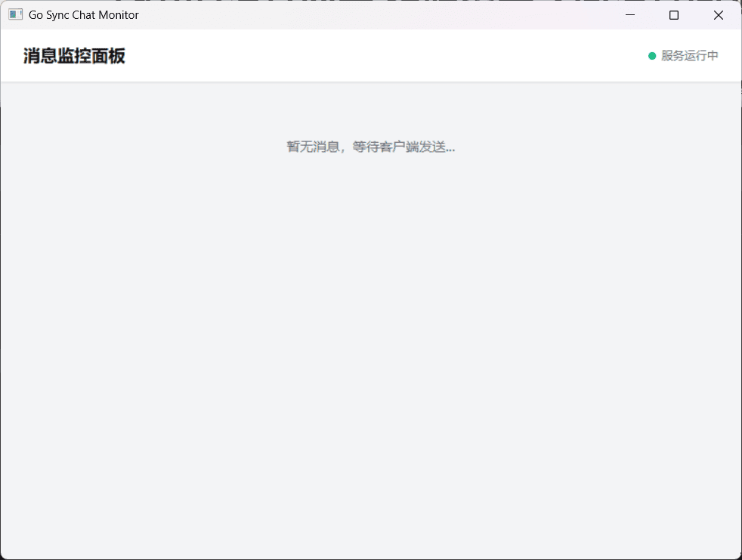
Task: Click the word Chat in window title
Action: [x=84, y=15]
